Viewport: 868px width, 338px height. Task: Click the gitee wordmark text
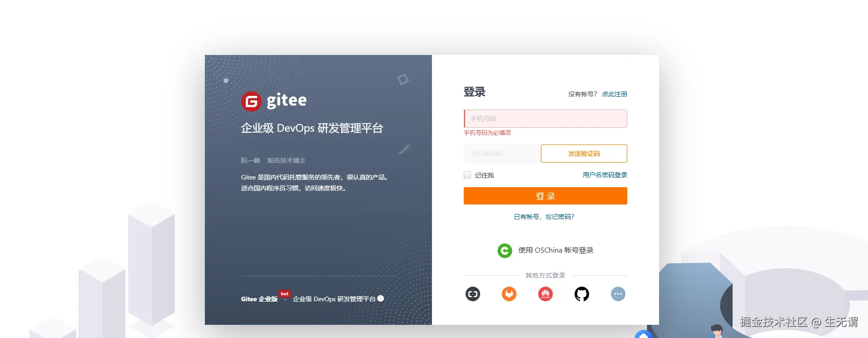287,100
